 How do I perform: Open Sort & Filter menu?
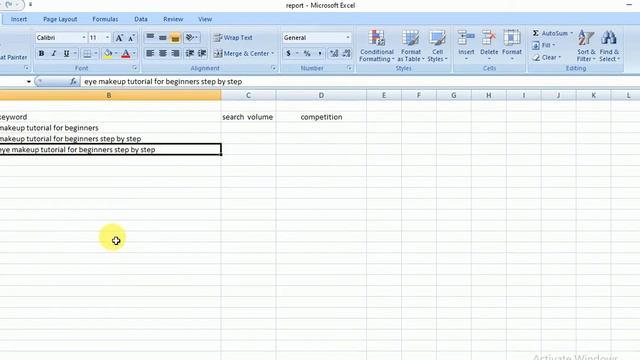click(x=586, y=46)
